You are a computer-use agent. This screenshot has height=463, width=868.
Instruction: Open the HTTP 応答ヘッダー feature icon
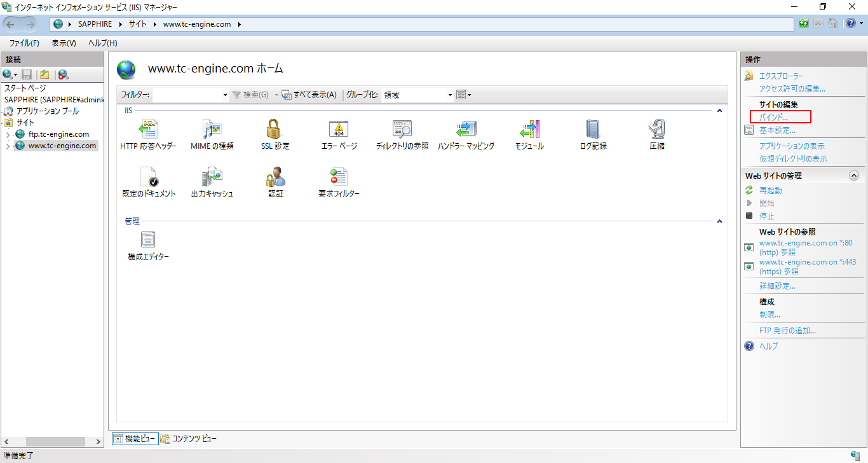coord(148,129)
